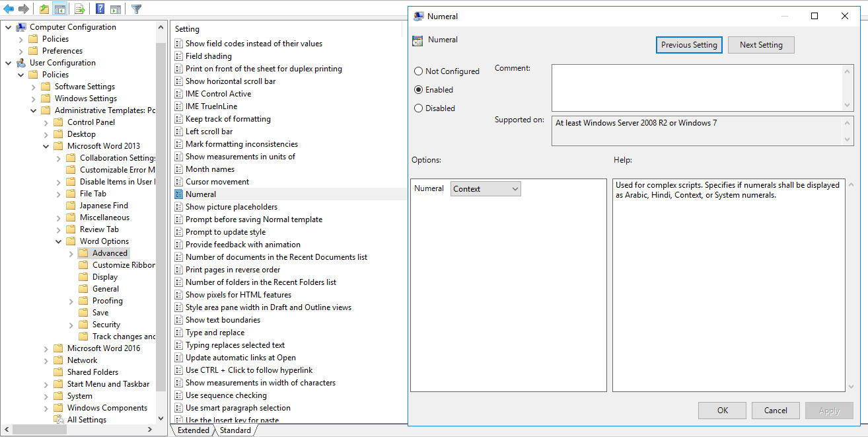Click the Next Setting button
This screenshot has height=437, width=868.
760,45
